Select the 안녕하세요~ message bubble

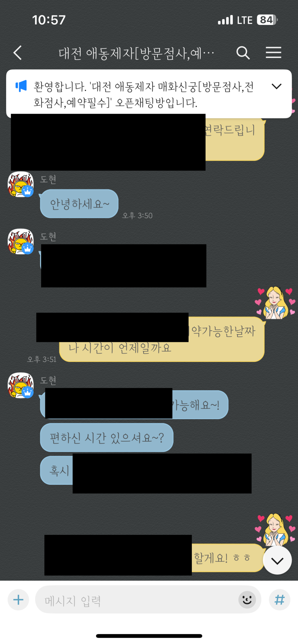pyautogui.click(x=79, y=204)
